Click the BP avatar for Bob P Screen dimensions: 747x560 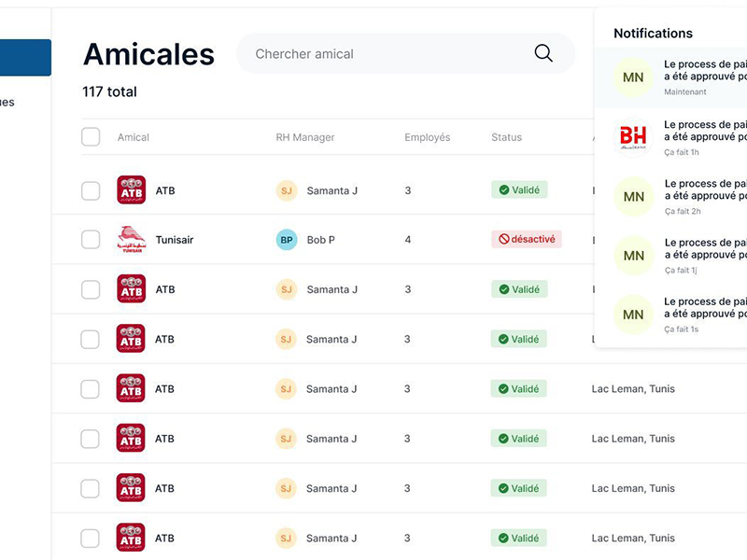pyautogui.click(x=287, y=240)
